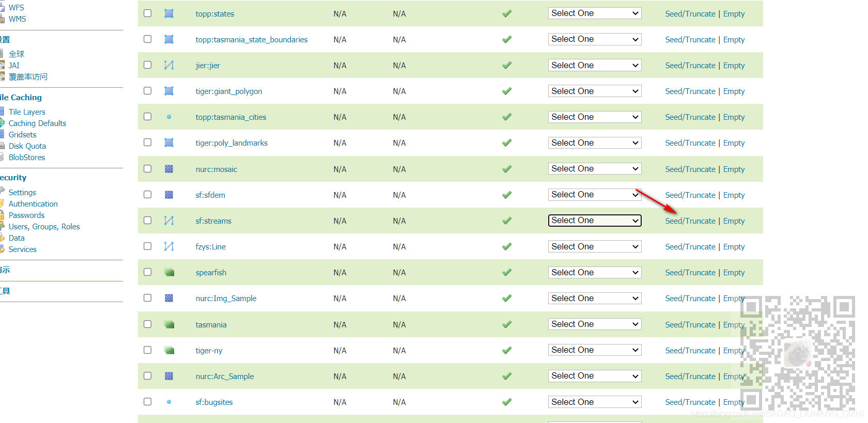
Task: Click line icon of jier:jier row
Action: (169, 65)
